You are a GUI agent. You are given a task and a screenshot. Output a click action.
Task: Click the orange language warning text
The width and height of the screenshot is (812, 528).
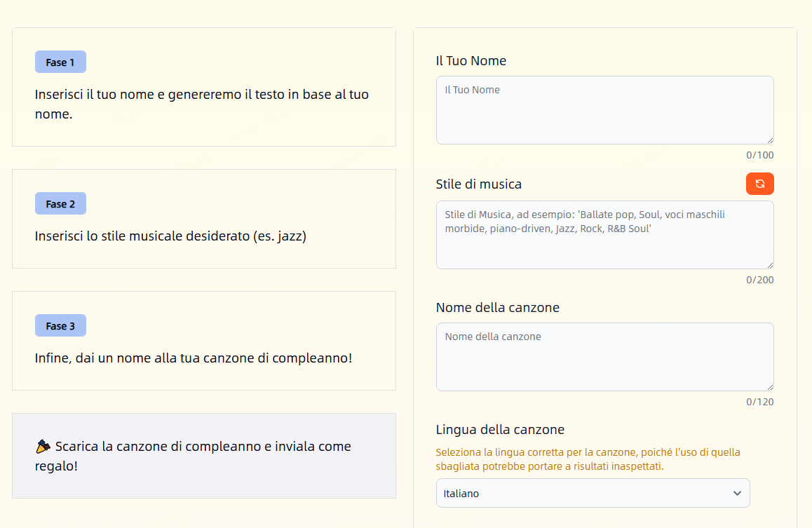pos(588,459)
